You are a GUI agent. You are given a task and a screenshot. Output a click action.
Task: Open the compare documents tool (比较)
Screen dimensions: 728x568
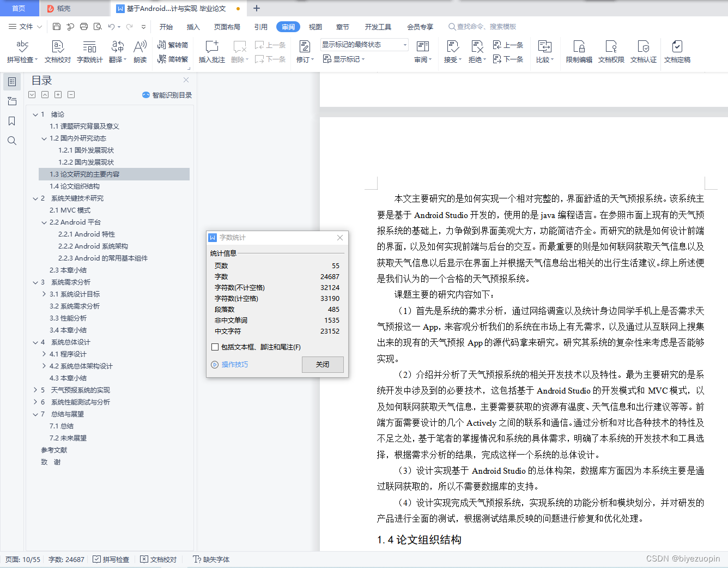(544, 52)
